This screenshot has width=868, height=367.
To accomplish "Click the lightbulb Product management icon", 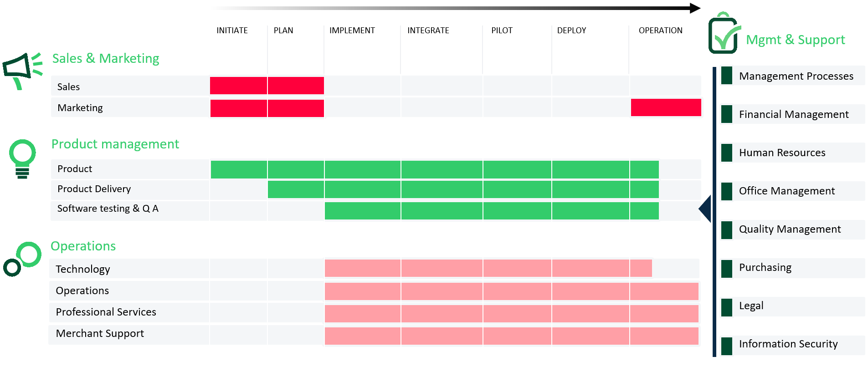I will pos(22,158).
